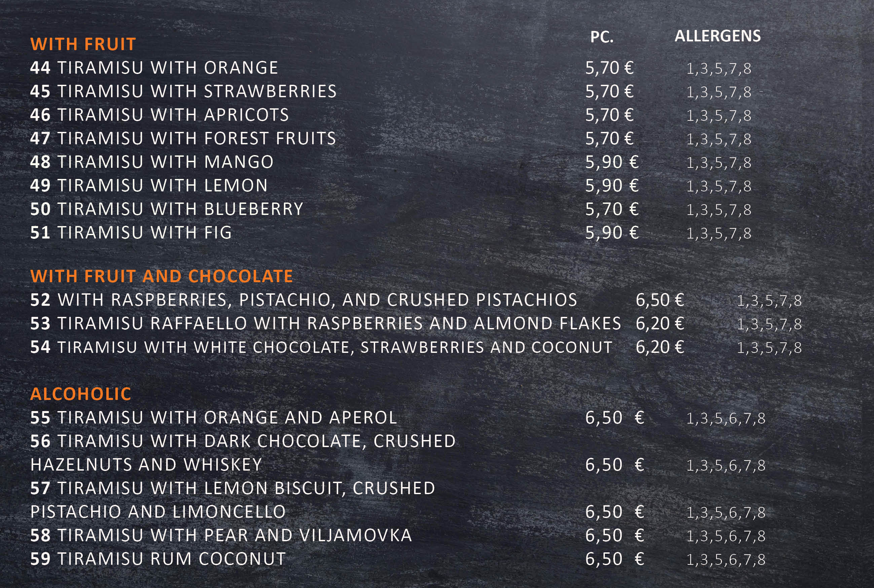Screen dimensions: 874x588
Task: Click item 53 Tiramisu Raffaello
Action: tap(325, 324)
